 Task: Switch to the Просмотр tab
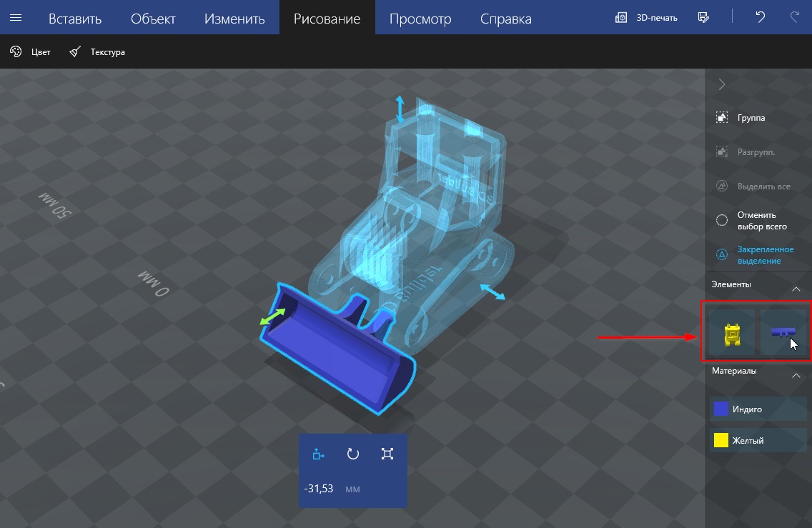pos(420,19)
